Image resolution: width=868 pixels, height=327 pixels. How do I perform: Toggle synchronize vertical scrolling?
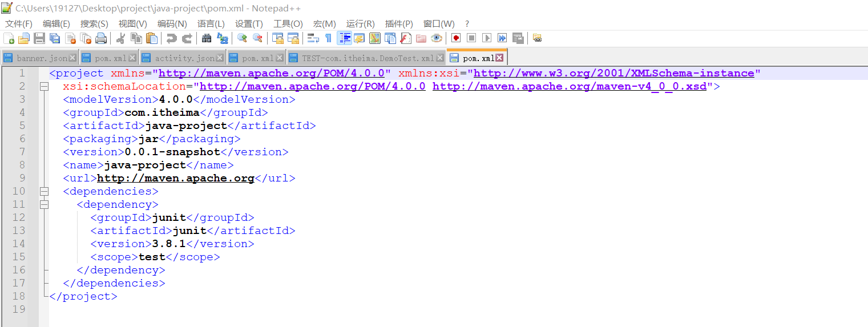click(277, 38)
